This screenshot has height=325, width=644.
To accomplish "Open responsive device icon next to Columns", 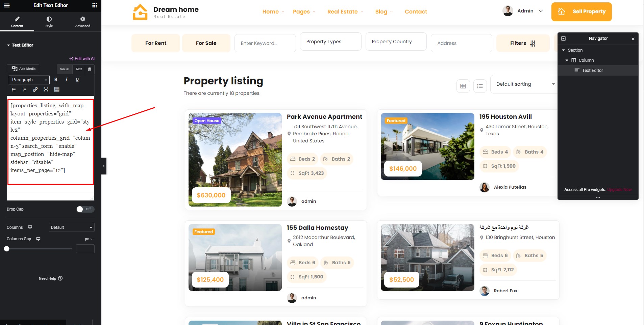I will 30,227.
